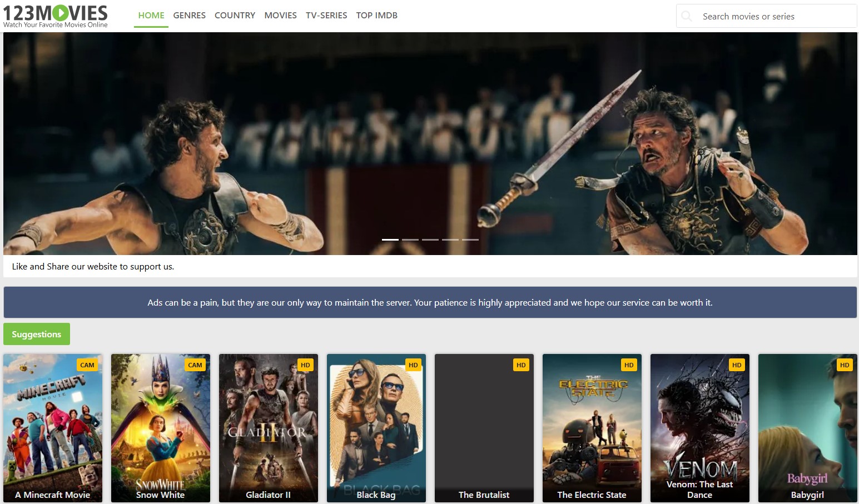Select the fourth carousel slide indicator

450,239
